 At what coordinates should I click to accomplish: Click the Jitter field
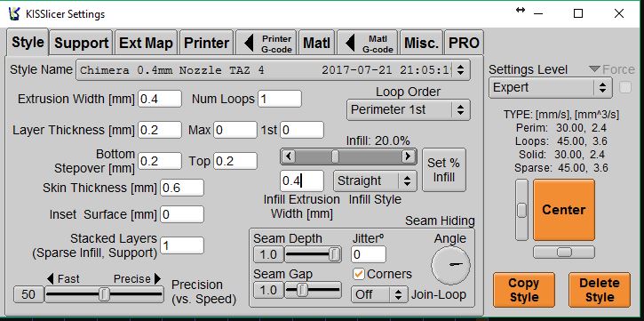(369, 254)
